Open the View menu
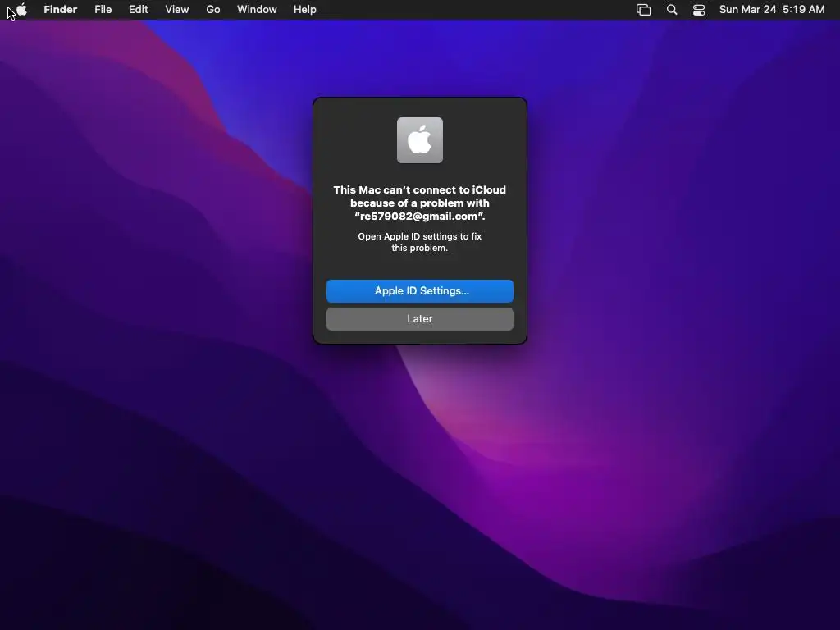840x630 pixels. tap(177, 10)
